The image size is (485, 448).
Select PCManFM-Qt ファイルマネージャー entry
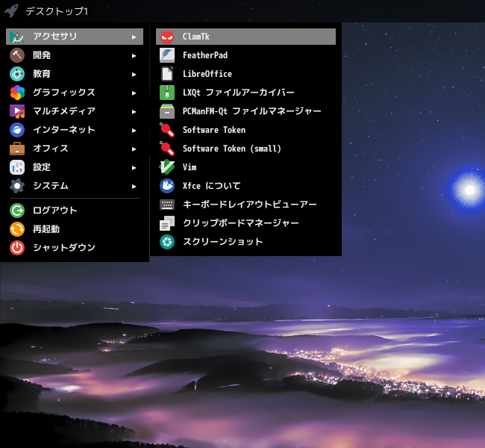(246, 111)
